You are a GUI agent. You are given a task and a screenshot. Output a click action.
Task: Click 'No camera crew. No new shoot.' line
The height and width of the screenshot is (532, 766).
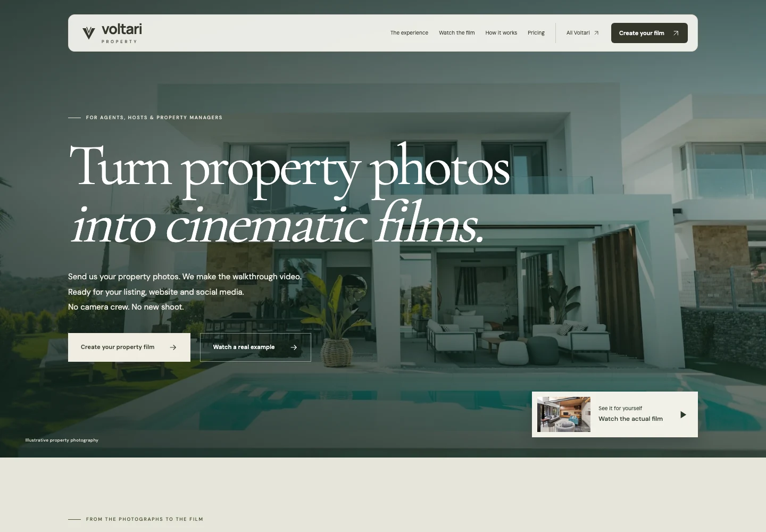126,307
